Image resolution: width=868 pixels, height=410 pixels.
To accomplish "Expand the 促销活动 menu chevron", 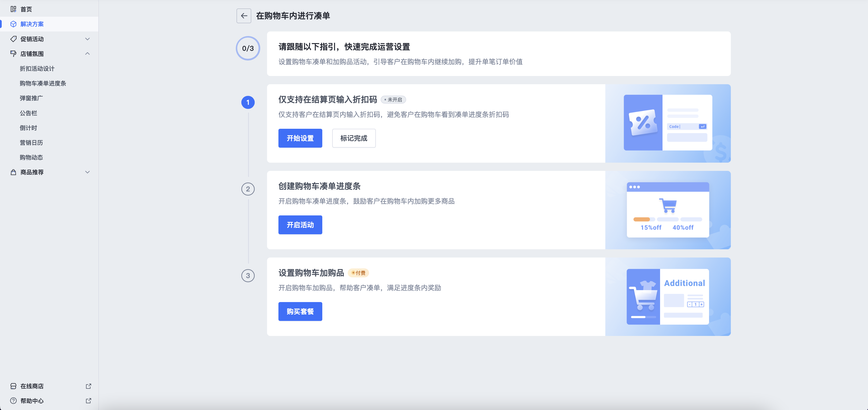I will click(87, 39).
